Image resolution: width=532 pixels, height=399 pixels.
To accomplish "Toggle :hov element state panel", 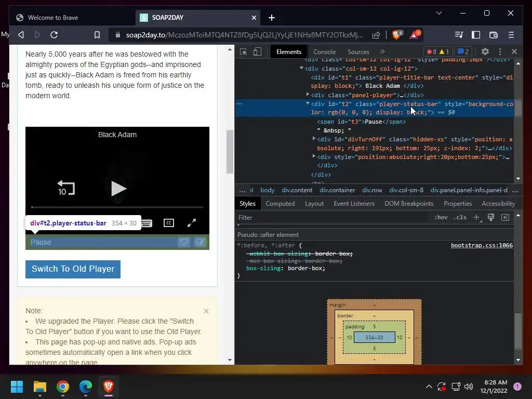I will pyautogui.click(x=441, y=218).
